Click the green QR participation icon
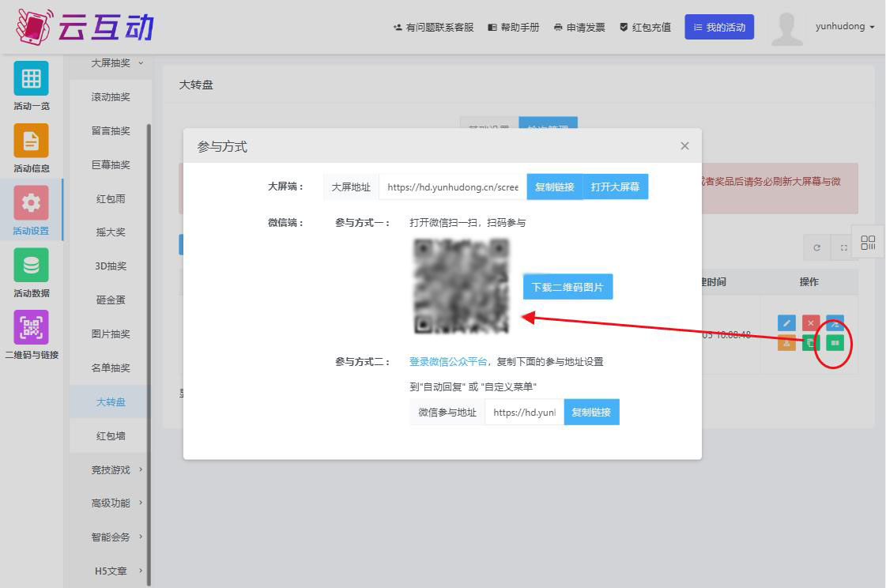The height and width of the screenshot is (588, 886). (x=835, y=342)
